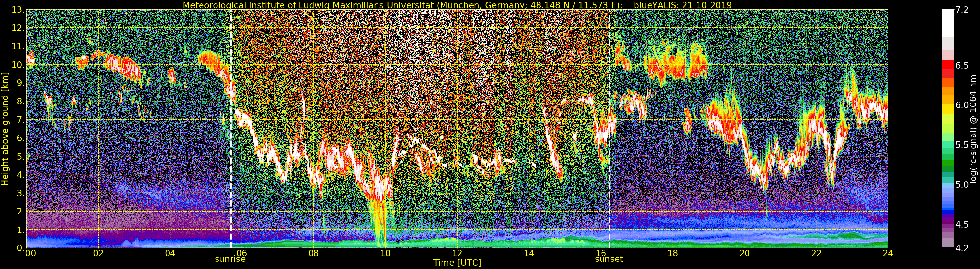980x269 pixels.
Task: Click the '06' time tick label
Action: coord(242,253)
